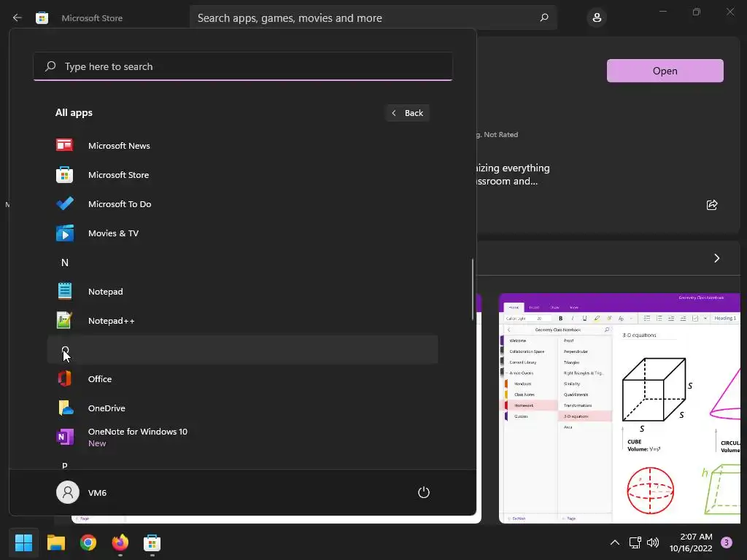Show hidden system tray icons
The image size is (747, 560).
click(615, 542)
